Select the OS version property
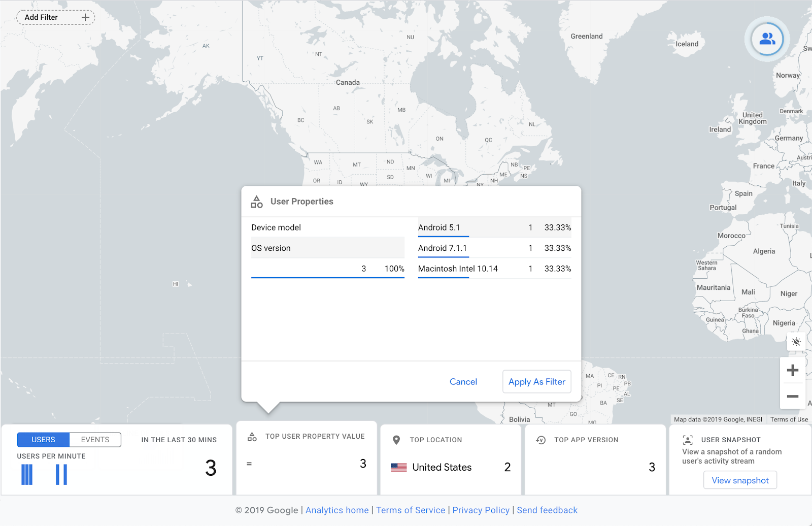The width and height of the screenshot is (812, 526). tap(271, 248)
